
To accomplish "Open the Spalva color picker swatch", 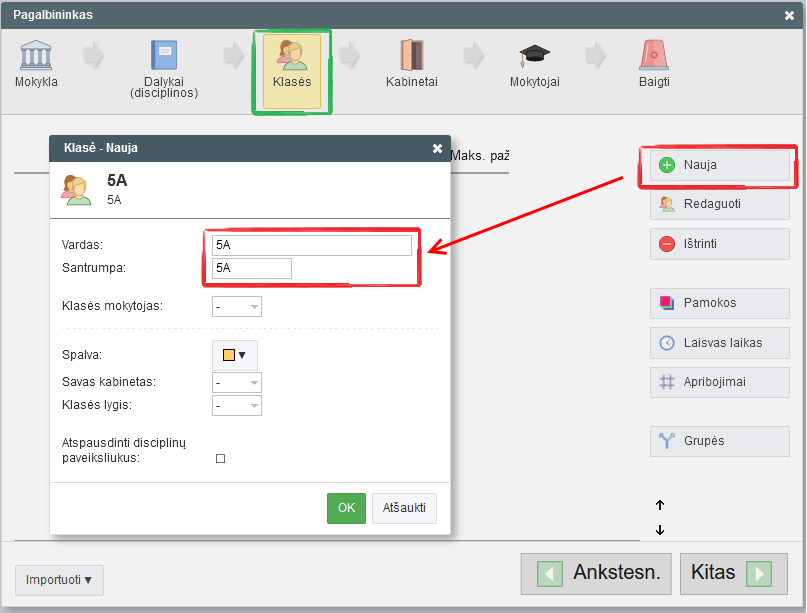I will click(x=234, y=355).
